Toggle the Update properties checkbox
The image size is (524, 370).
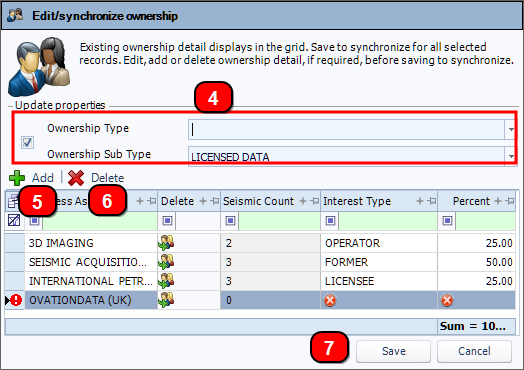click(27, 142)
